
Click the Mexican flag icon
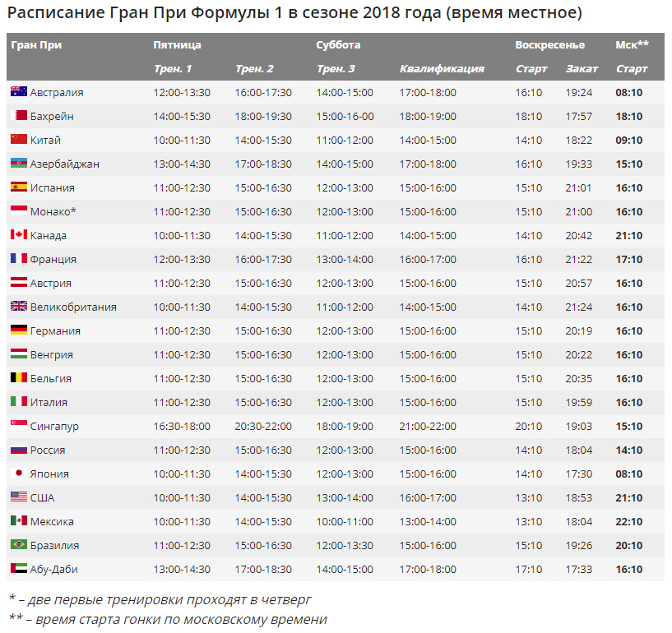[19, 520]
